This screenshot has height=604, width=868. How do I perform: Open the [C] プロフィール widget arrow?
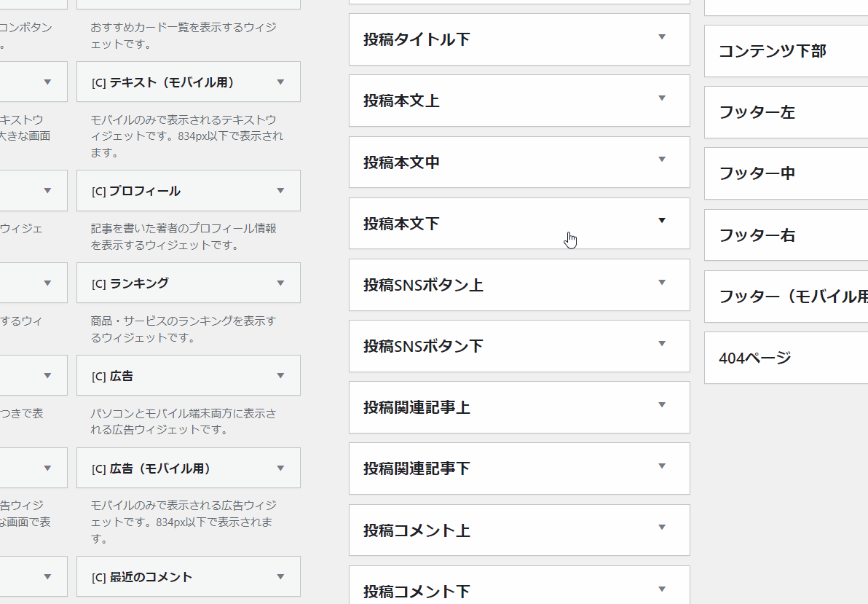pos(281,191)
